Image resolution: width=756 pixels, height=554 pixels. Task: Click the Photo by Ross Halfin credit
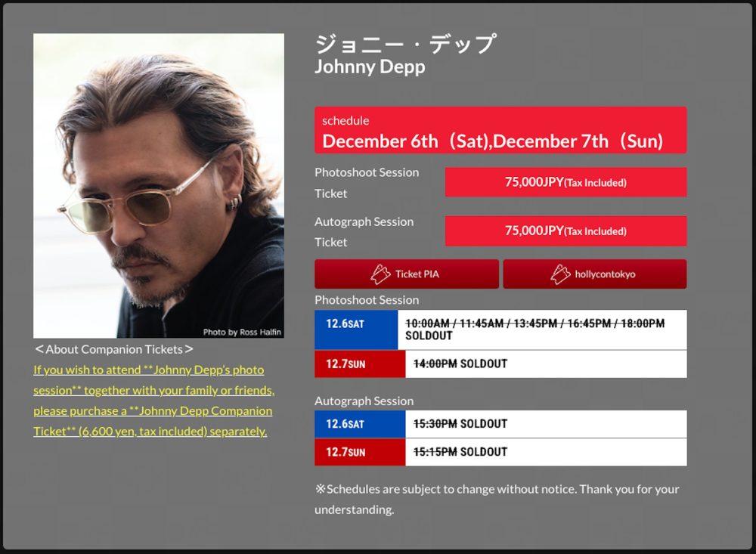pyautogui.click(x=242, y=332)
